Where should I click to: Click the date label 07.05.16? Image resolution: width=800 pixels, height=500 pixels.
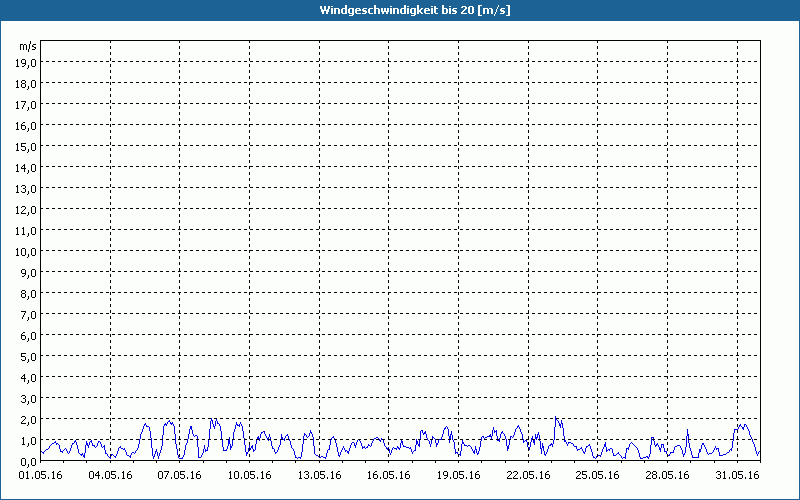[180, 475]
